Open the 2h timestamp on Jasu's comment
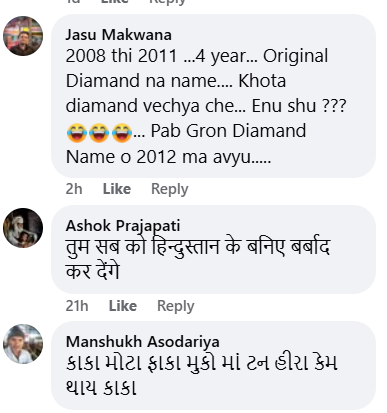Viewport: 387px width, 413px height. tap(74, 189)
